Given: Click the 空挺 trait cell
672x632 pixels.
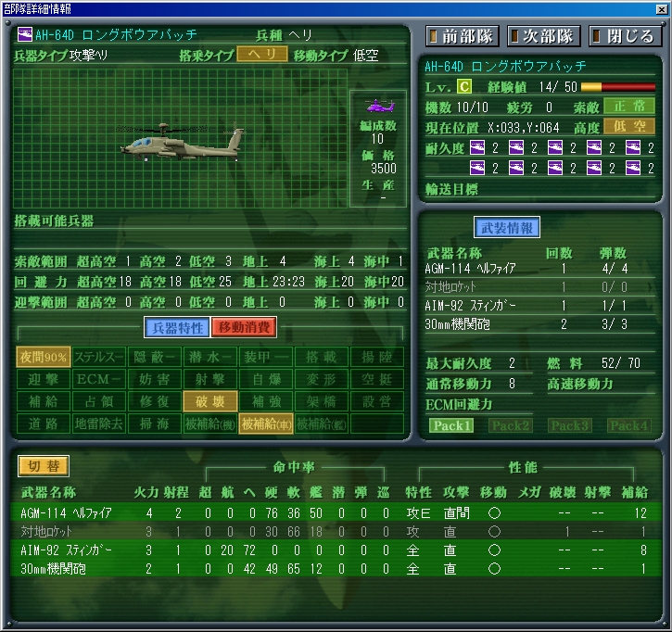Looking at the screenshot, I should click(376, 379).
